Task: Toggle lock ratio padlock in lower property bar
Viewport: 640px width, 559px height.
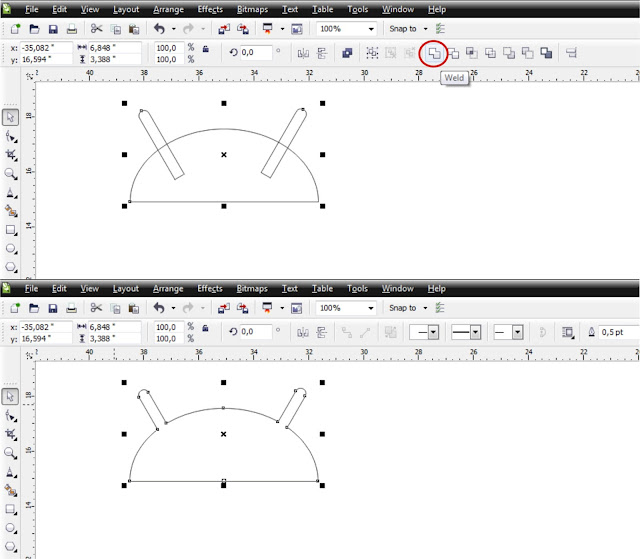Action: pos(205,328)
